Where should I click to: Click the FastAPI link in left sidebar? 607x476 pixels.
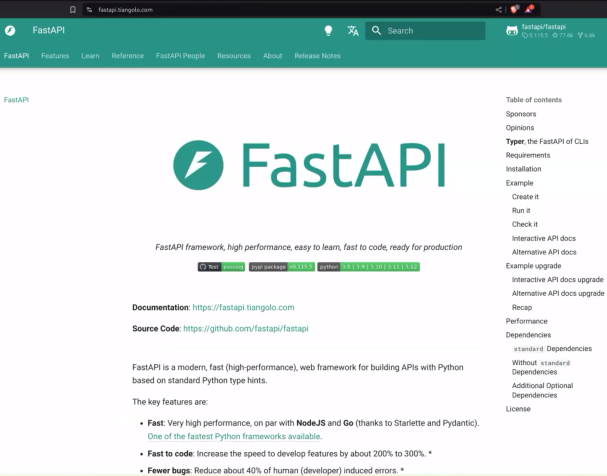point(16,100)
